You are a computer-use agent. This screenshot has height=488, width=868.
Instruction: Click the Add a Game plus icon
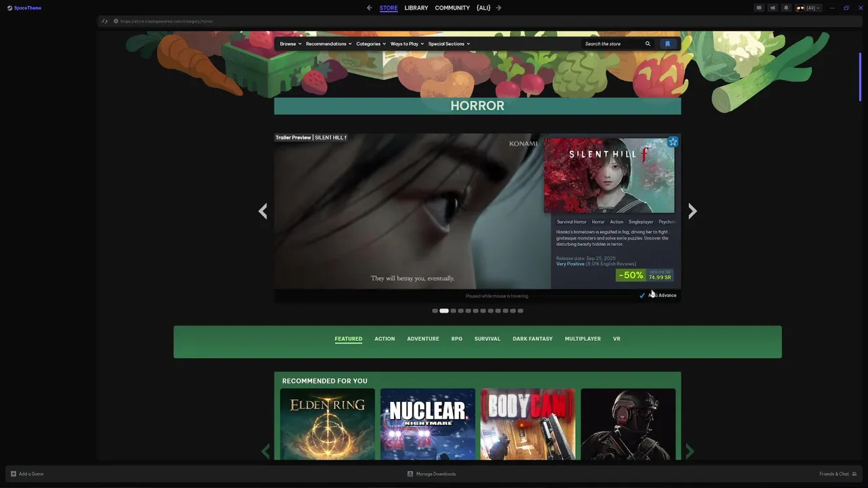[x=14, y=474]
